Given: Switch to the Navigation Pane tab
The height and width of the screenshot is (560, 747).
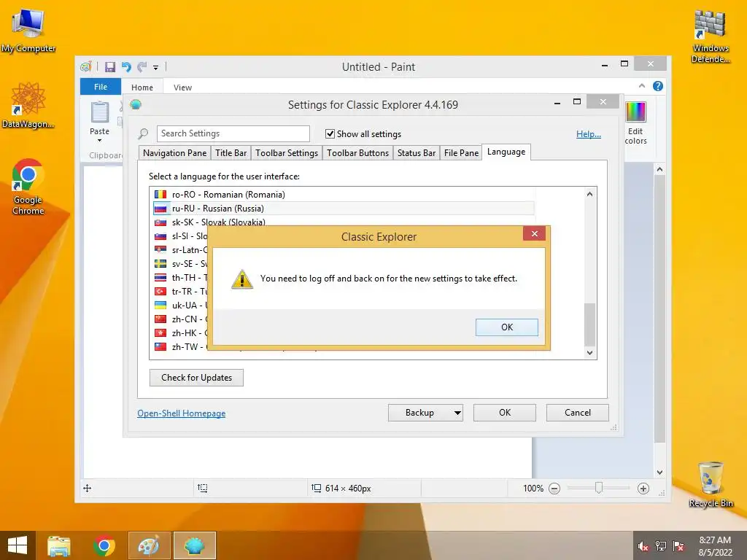Looking at the screenshot, I should click(175, 153).
